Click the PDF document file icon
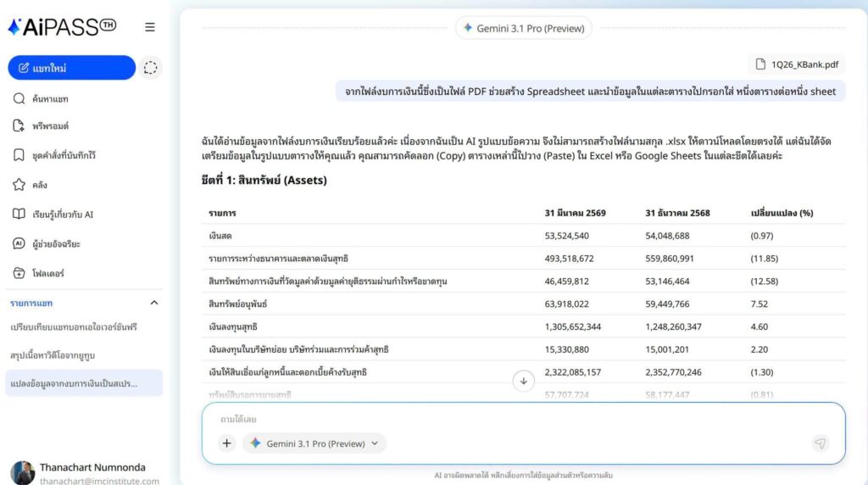Image resolution: width=868 pixels, height=485 pixels. coord(760,64)
